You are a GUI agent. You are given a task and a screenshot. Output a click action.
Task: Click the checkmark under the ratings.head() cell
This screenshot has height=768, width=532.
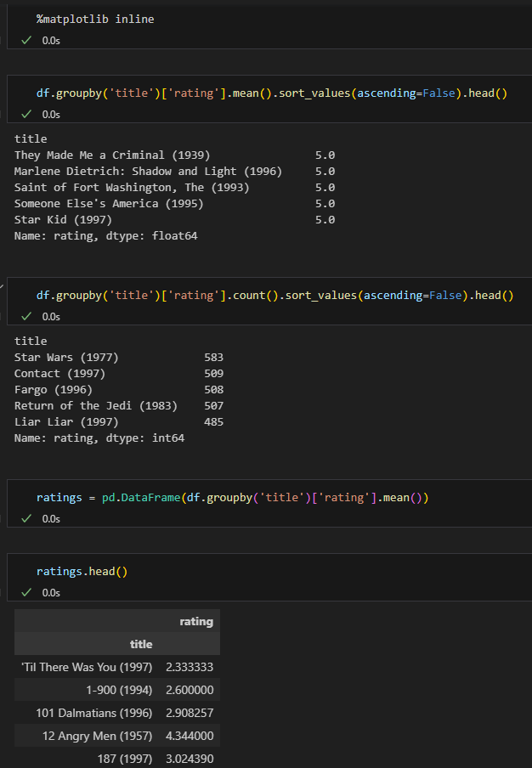(x=26, y=593)
